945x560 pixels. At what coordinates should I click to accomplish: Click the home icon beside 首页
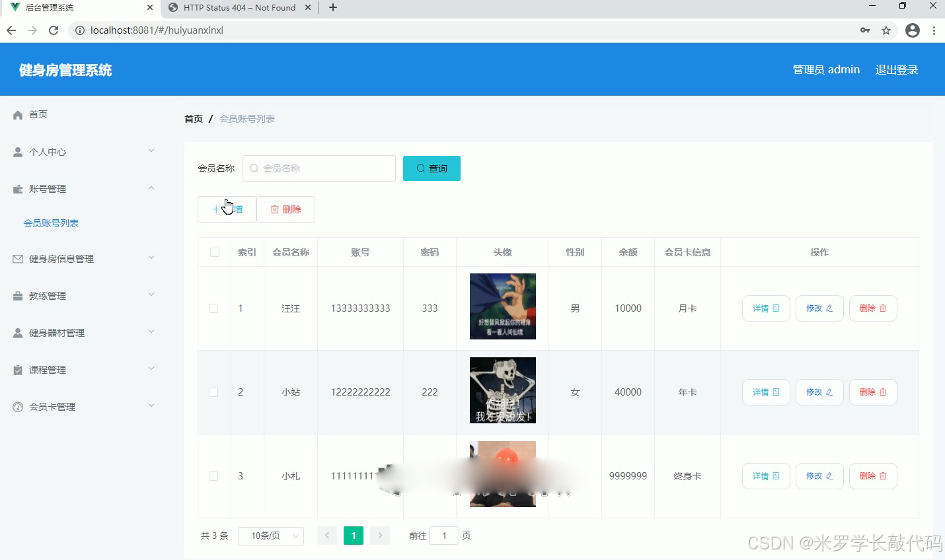[17, 114]
